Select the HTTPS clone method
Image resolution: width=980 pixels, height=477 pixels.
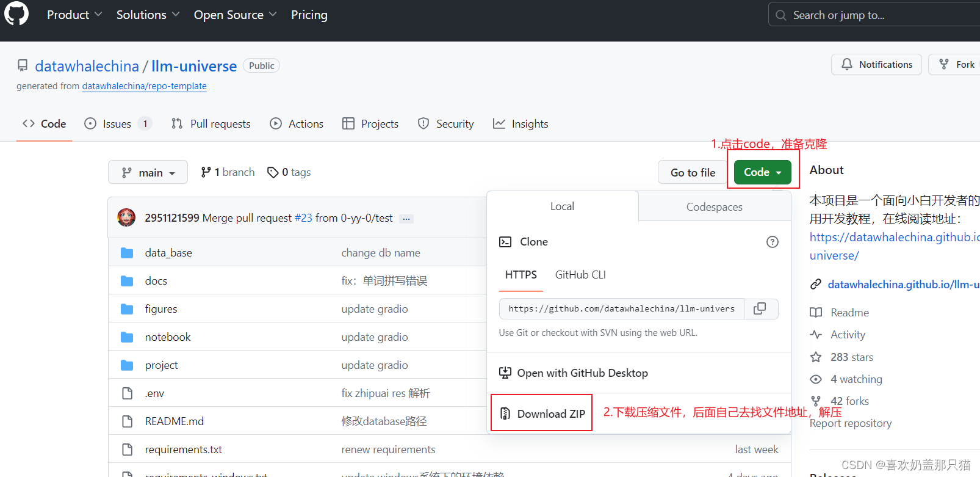tap(521, 275)
